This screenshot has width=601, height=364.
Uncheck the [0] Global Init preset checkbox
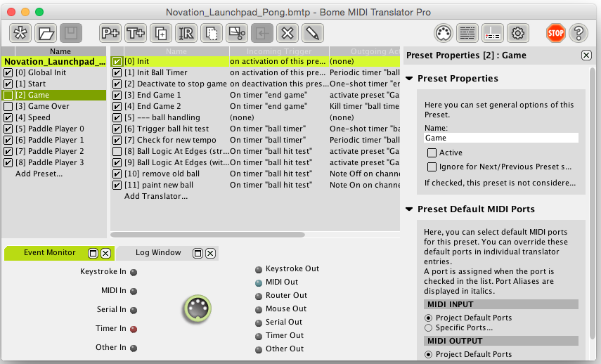[x=8, y=73]
